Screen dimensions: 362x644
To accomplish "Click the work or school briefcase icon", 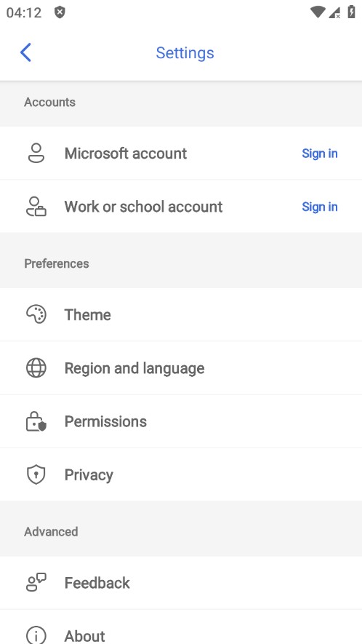I will [36, 206].
